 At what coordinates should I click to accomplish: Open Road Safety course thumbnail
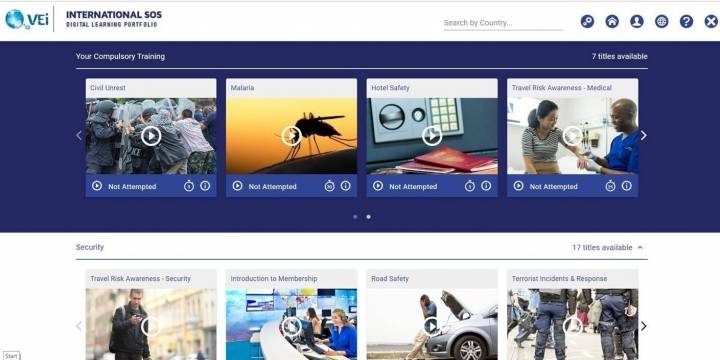432,324
